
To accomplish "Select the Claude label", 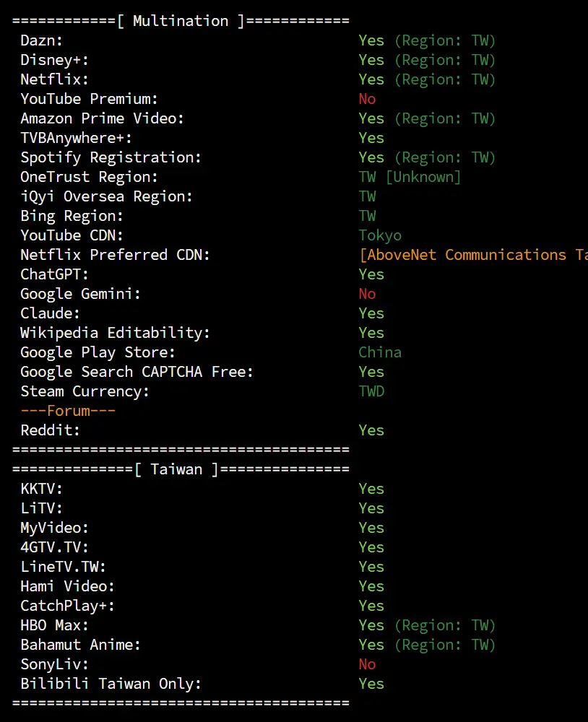I will click(x=51, y=313).
